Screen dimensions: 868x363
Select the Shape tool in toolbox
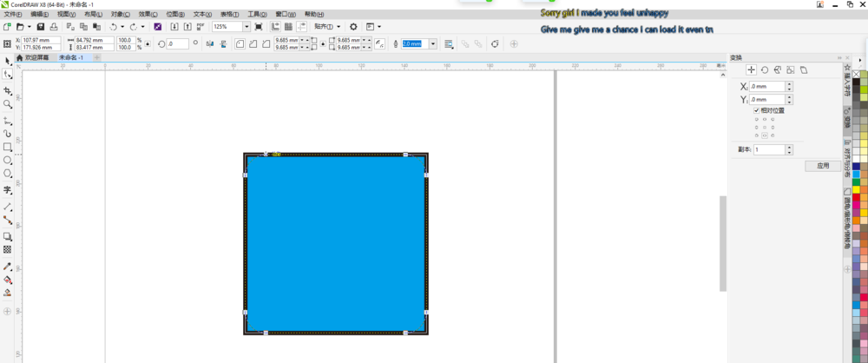point(7,74)
